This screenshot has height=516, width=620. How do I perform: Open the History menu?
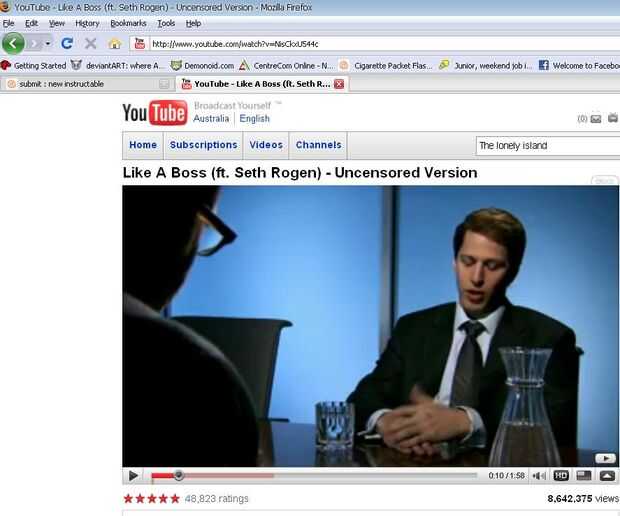pyautogui.click(x=87, y=23)
